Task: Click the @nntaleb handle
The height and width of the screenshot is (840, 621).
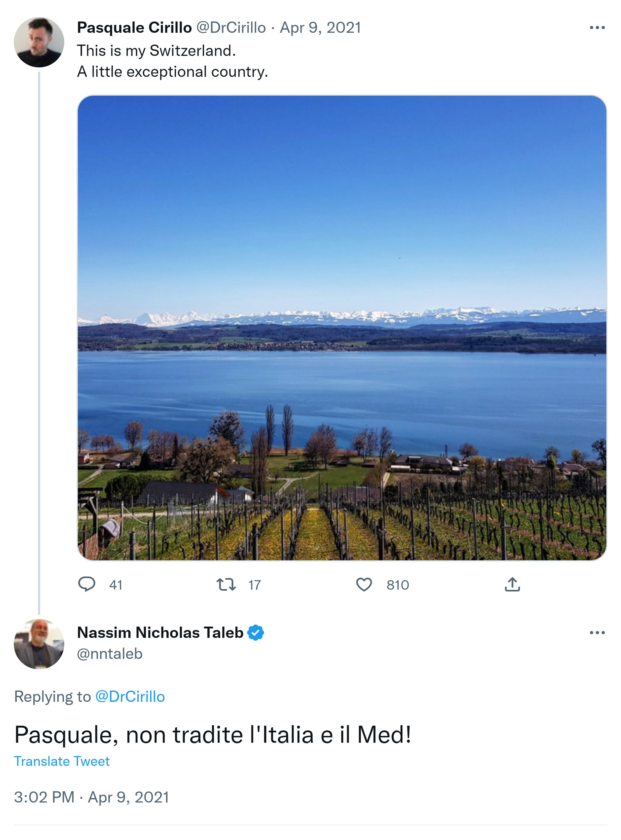Action: pyautogui.click(x=110, y=654)
